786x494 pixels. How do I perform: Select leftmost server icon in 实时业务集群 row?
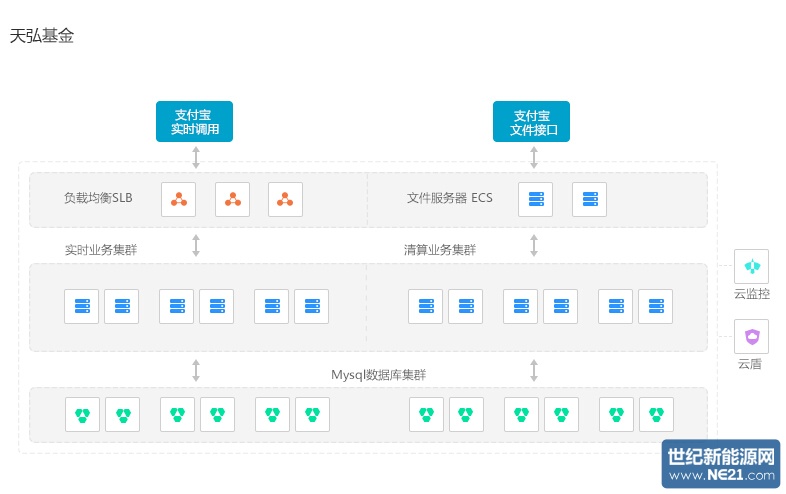coord(82,307)
